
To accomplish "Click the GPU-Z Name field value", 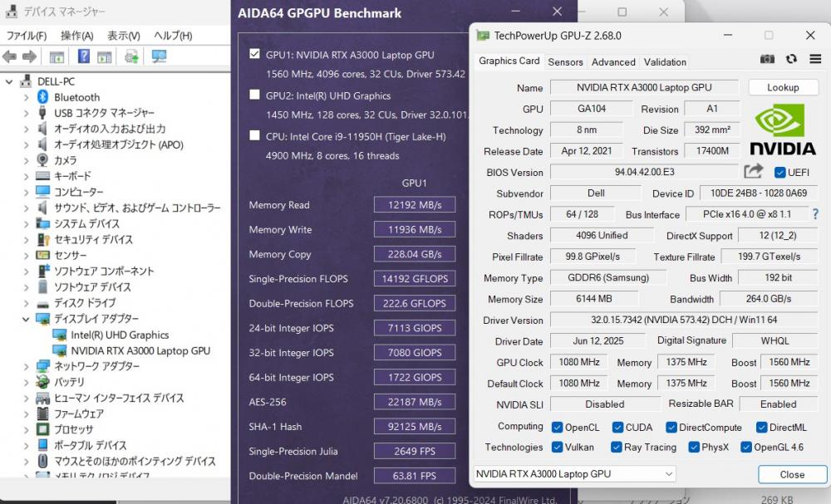I will 644,87.
